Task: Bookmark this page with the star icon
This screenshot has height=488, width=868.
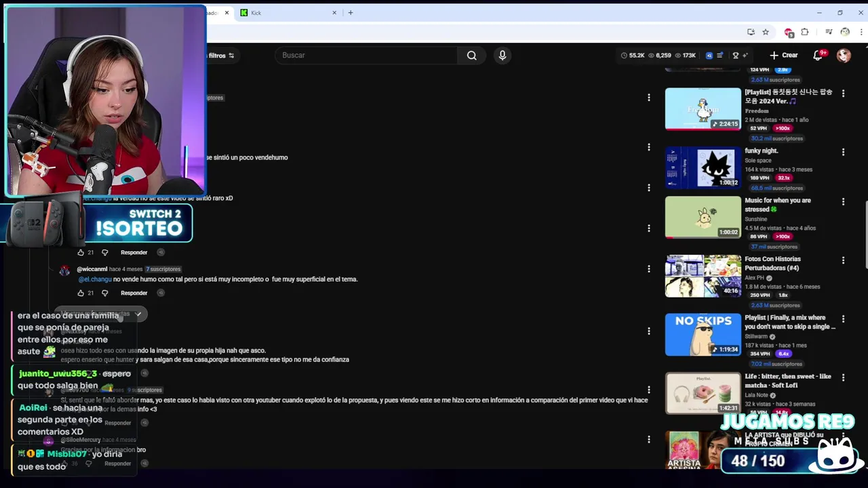Action: (x=766, y=32)
